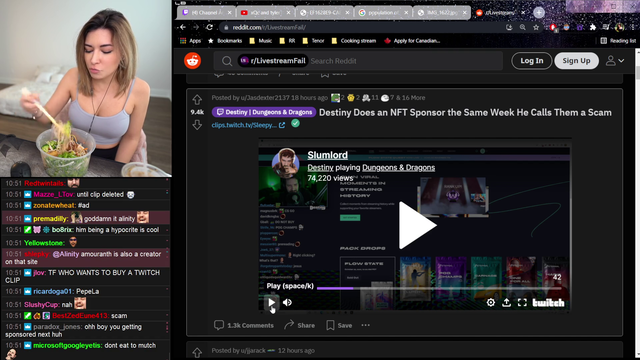The height and width of the screenshot is (360, 640).
Task: Click the Log In button
Action: click(531, 61)
